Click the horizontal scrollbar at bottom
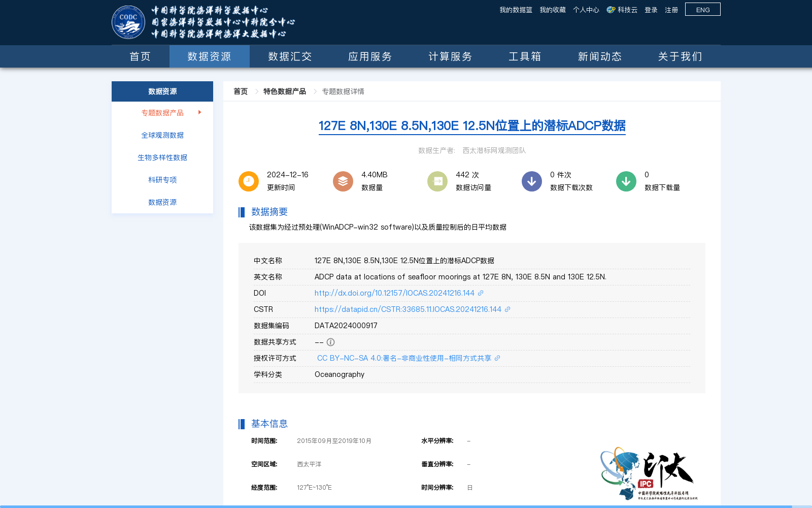Screen dimensions: 812x508 [x=396, y=506]
